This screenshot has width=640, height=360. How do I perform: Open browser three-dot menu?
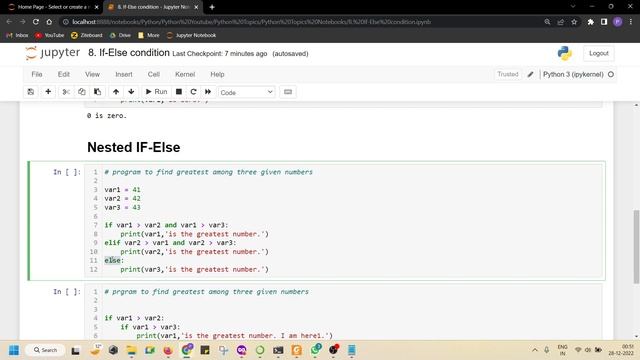pos(631,22)
